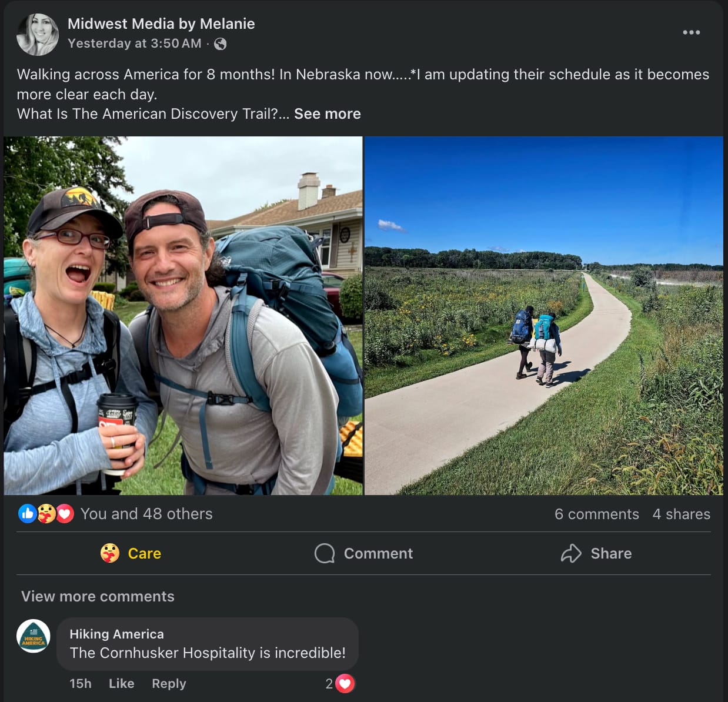Click the "Yesterday at 3:50 AM" timestamp
728x702 pixels.
click(134, 44)
